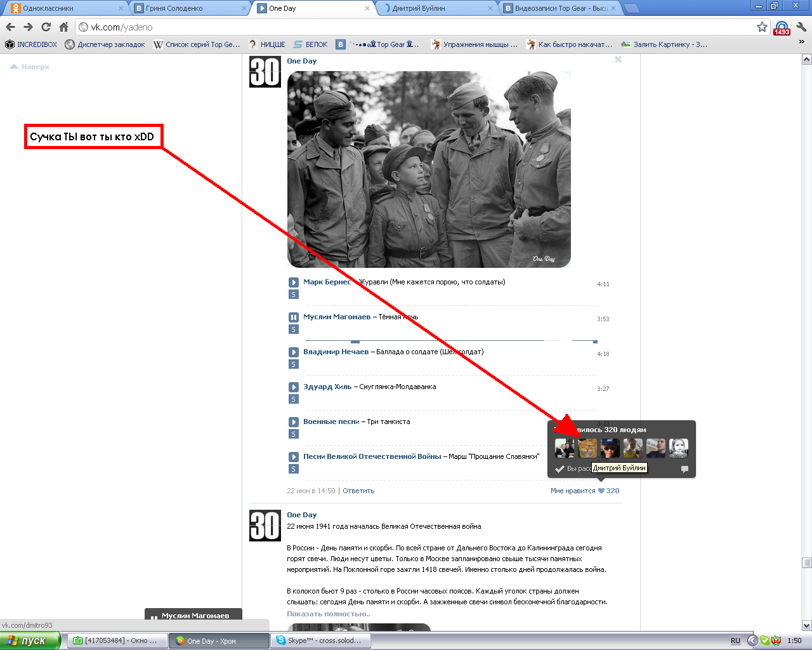Open the extension icon showing 1493
Image resolution: width=812 pixels, height=650 pixels.
pyautogui.click(x=782, y=28)
